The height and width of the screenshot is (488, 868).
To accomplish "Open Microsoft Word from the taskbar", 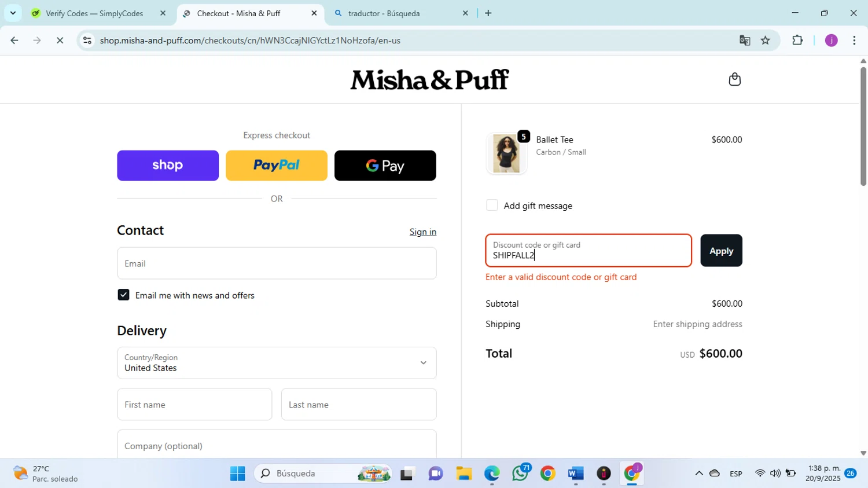I will (576, 474).
